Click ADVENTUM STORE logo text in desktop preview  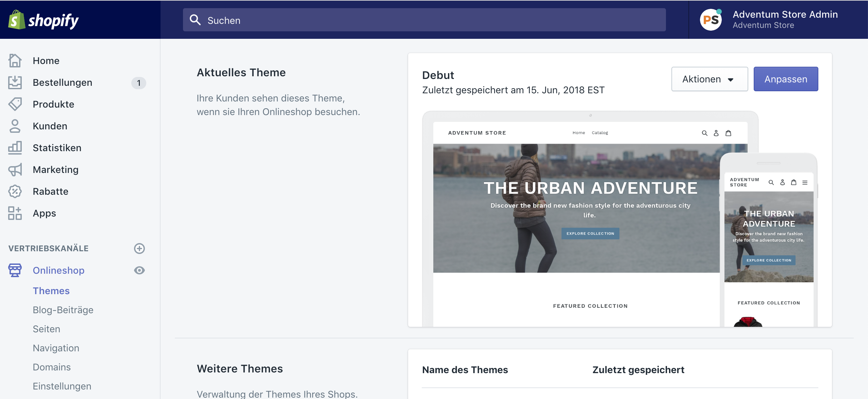tap(477, 133)
